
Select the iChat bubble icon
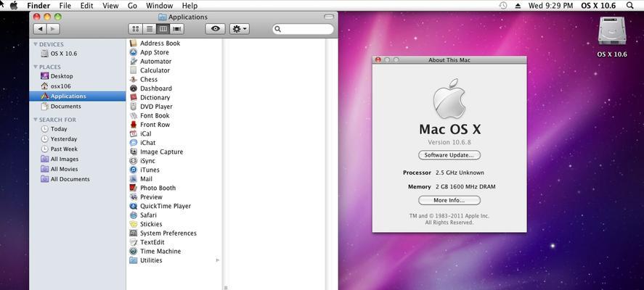point(133,142)
